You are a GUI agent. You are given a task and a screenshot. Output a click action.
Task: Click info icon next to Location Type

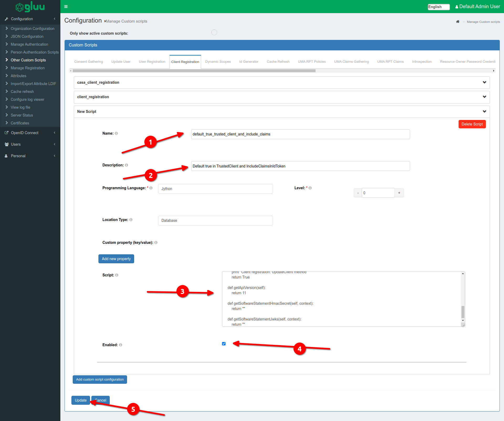(x=131, y=220)
